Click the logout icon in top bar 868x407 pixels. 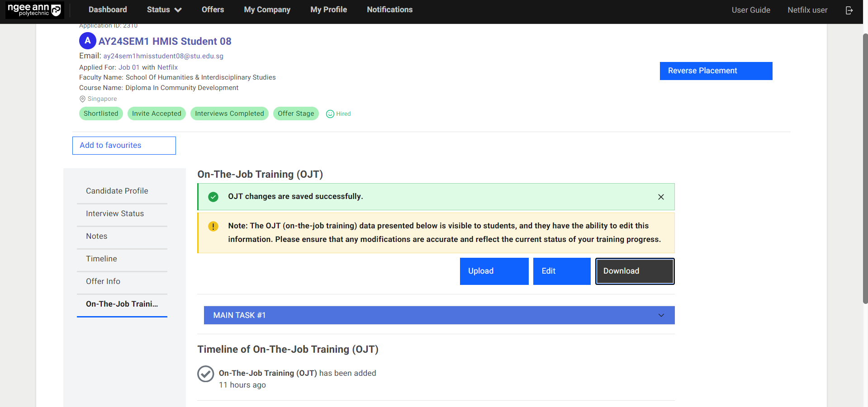849,10
